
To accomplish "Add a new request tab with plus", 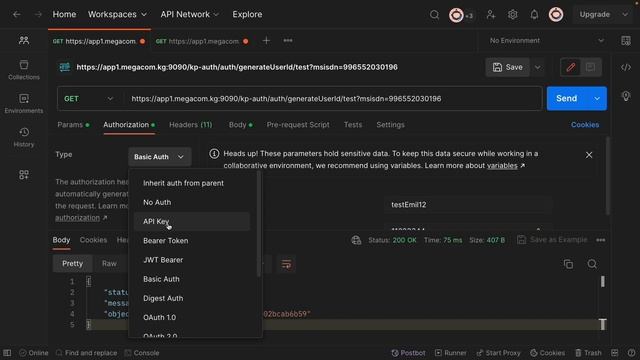I will pos(266,40).
